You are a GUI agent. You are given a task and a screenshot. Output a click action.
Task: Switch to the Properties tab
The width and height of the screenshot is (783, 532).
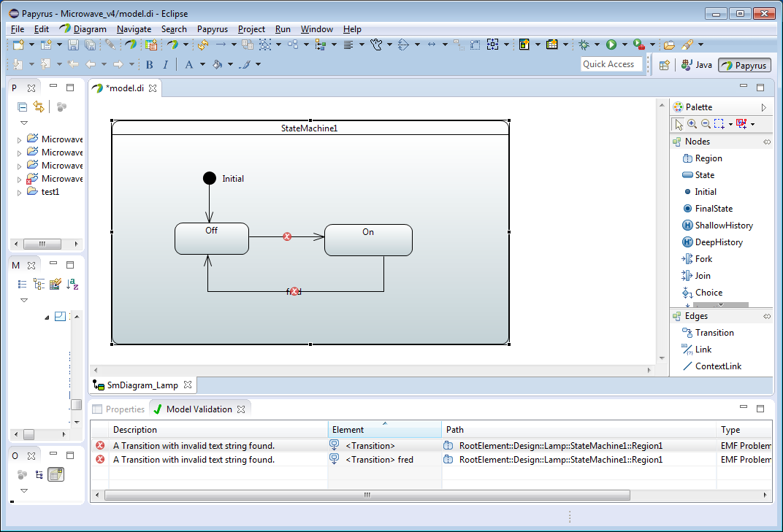click(119, 409)
